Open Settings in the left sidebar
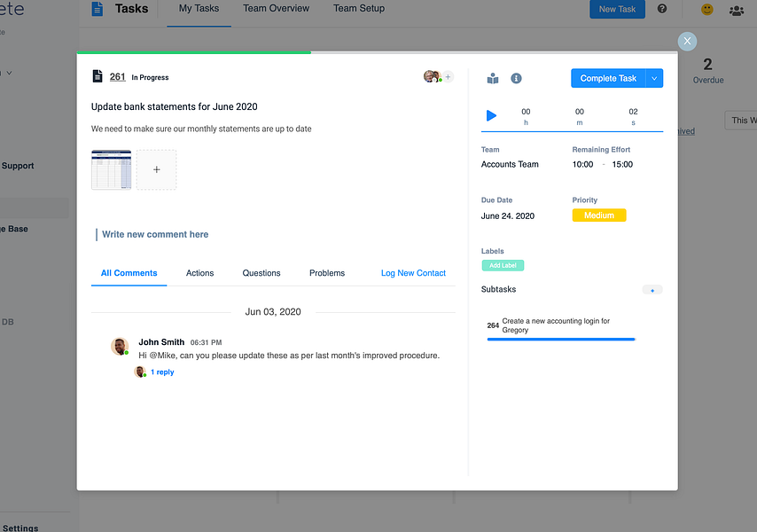Viewport: 757px width, 532px height. 20,528
